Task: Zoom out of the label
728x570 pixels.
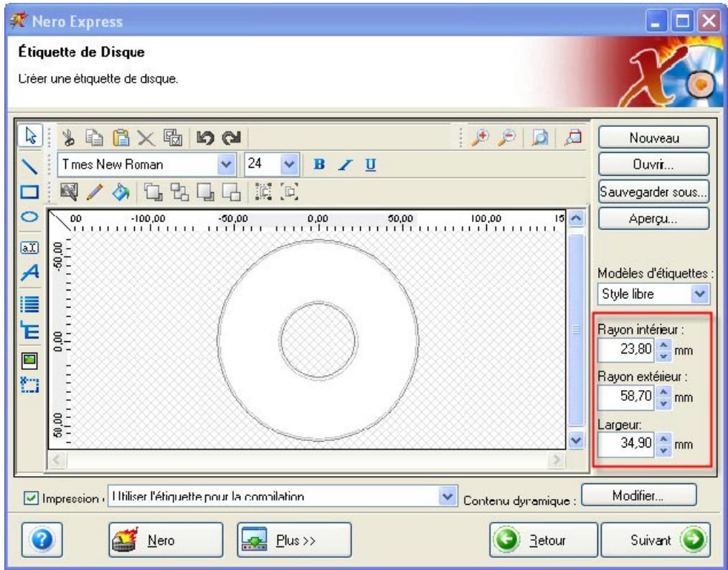Action: pyautogui.click(x=507, y=138)
